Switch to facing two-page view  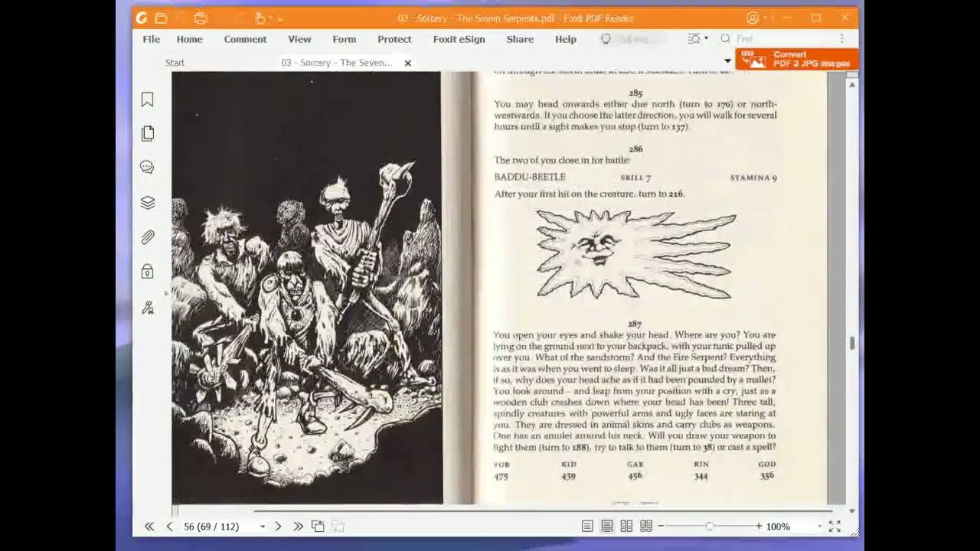pos(626,527)
